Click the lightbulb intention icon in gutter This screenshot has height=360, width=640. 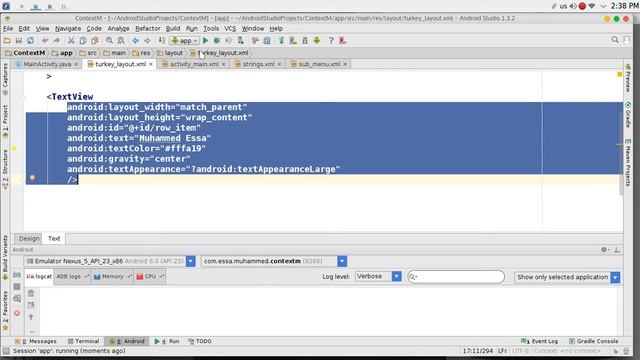pos(32,178)
